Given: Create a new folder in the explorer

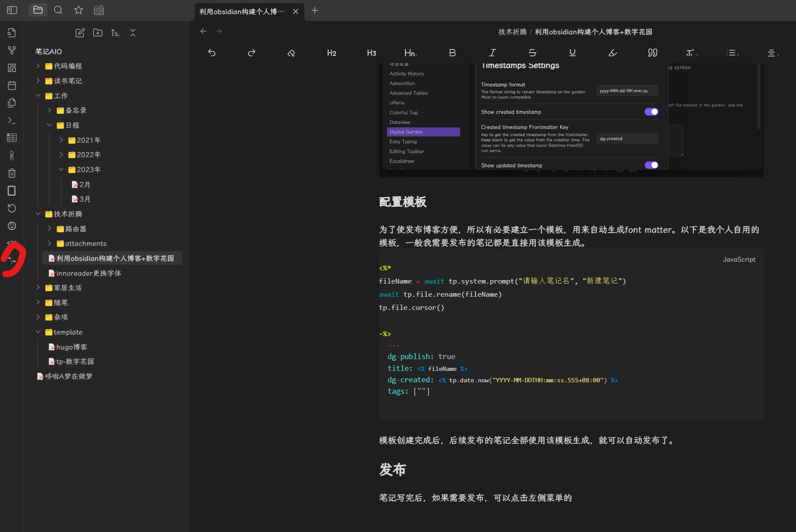Looking at the screenshot, I should tap(98, 32).
